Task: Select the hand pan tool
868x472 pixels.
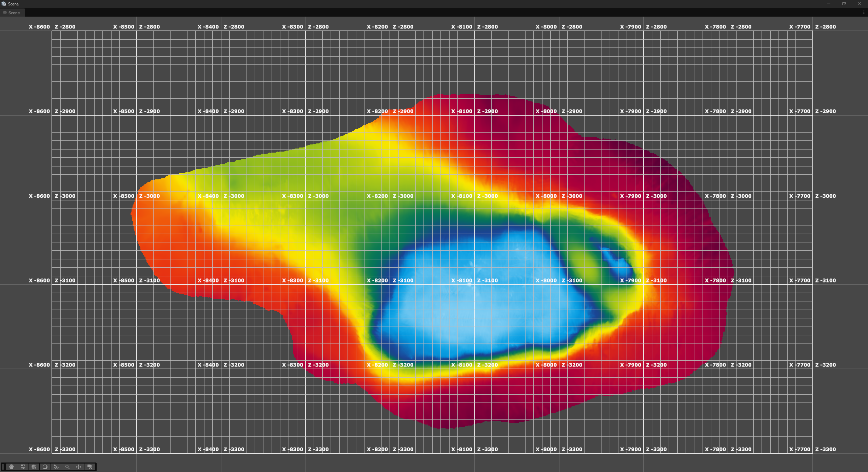Action: click(12, 467)
